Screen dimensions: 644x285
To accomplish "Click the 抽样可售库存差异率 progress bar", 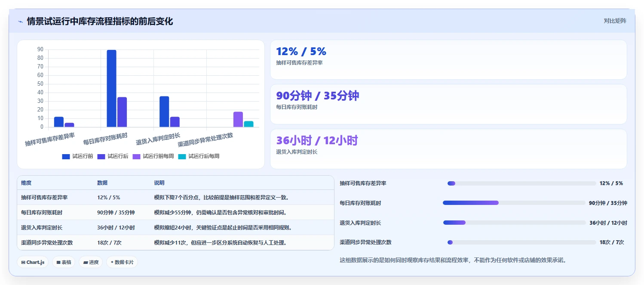I will click(x=522, y=183).
